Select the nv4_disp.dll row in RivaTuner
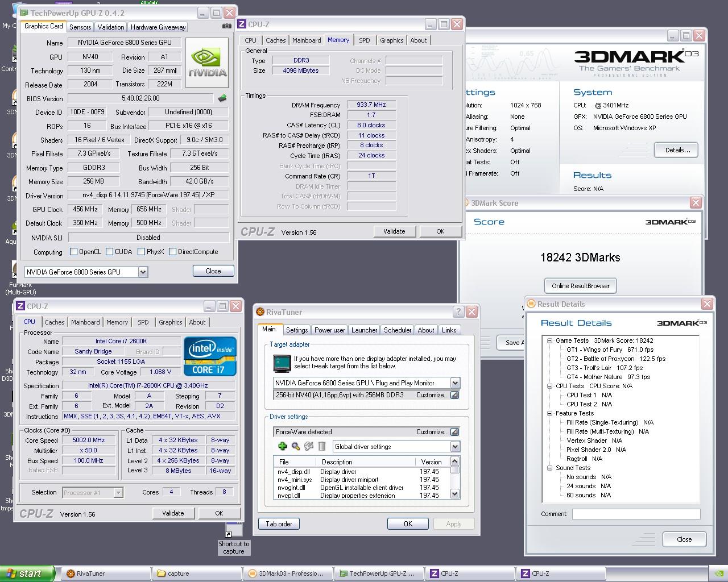The height and width of the screenshot is (582, 728). click(362, 472)
